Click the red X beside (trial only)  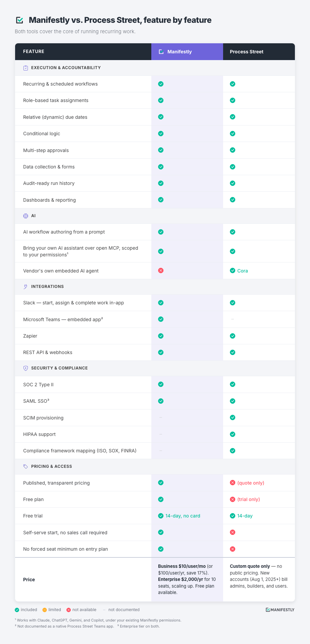tap(232, 499)
